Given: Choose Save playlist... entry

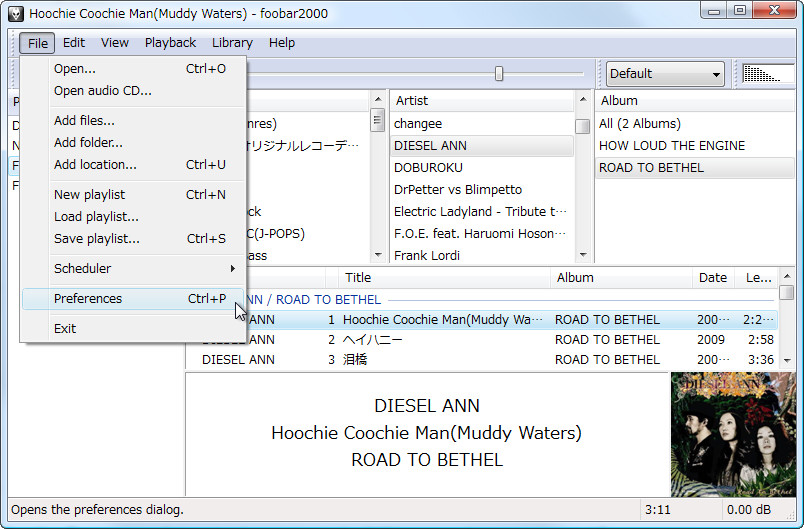Looking at the screenshot, I should coord(133,239).
